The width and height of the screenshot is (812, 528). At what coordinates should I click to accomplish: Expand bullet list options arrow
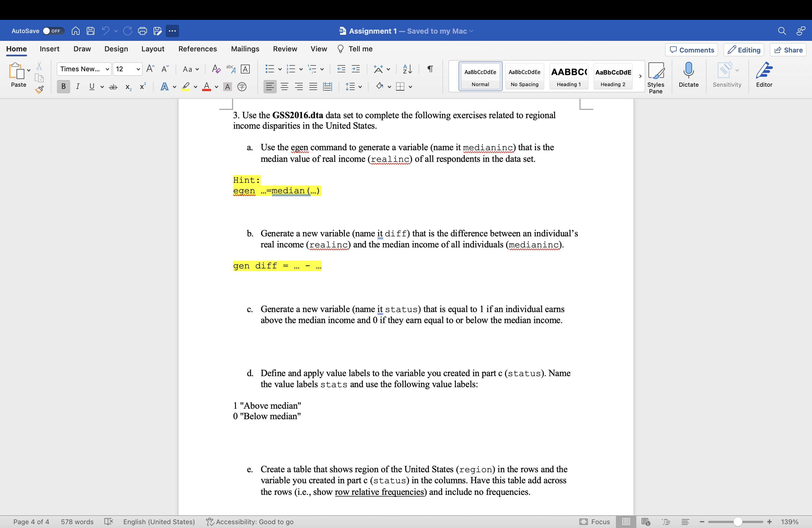280,69
